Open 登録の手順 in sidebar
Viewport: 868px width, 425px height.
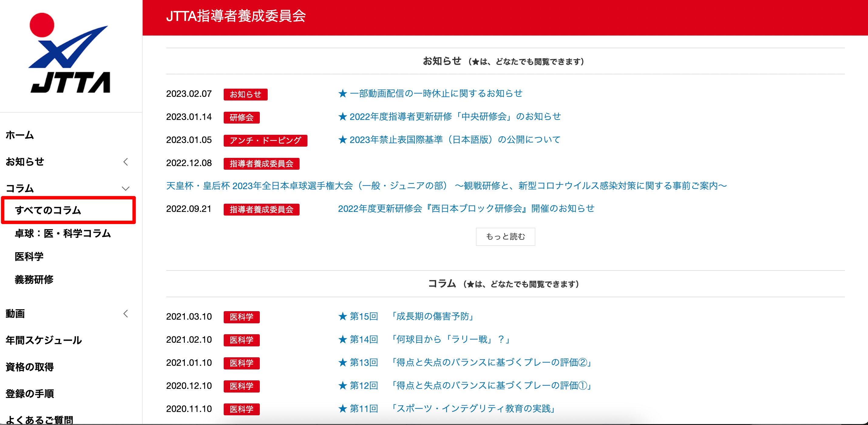pyautogui.click(x=30, y=393)
